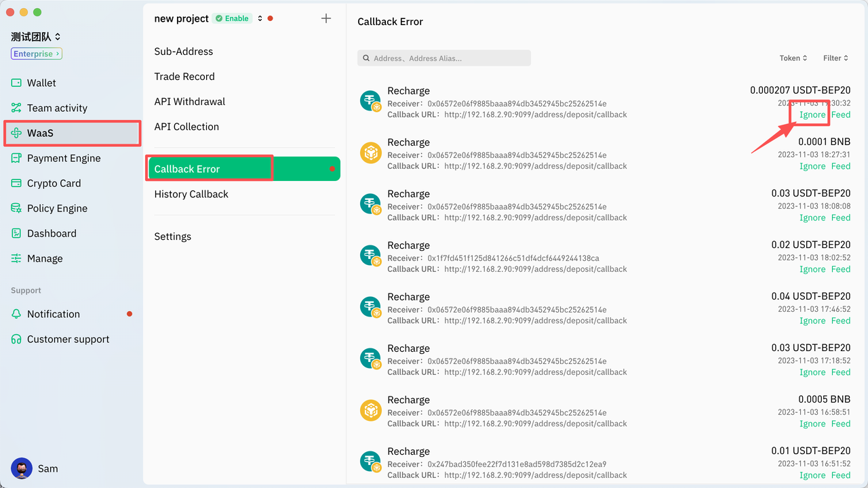
Task: Open the Token dropdown
Action: click(x=793, y=58)
